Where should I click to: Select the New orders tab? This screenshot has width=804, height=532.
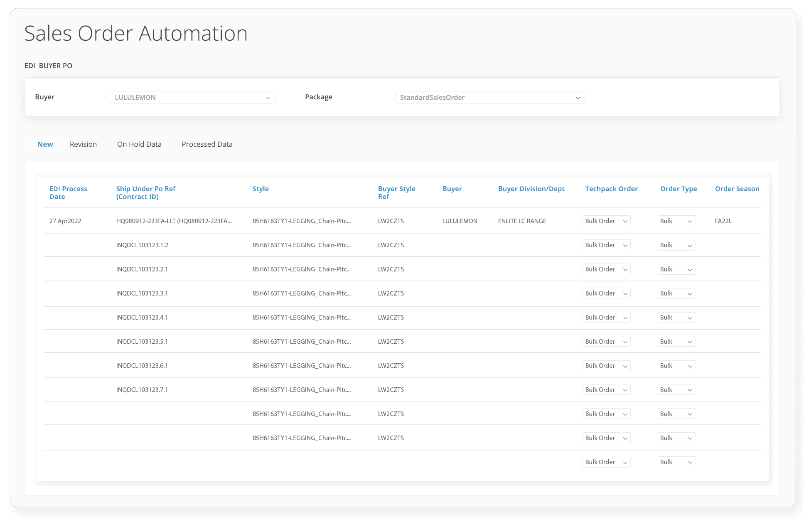click(x=45, y=144)
